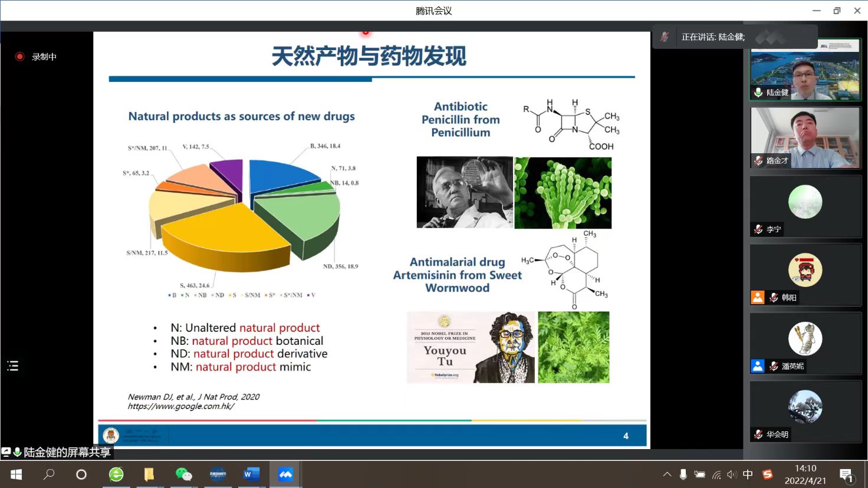Open Tencent Meeting from the taskbar
The height and width of the screenshot is (488, 868).
pyautogui.click(x=285, y=474)
